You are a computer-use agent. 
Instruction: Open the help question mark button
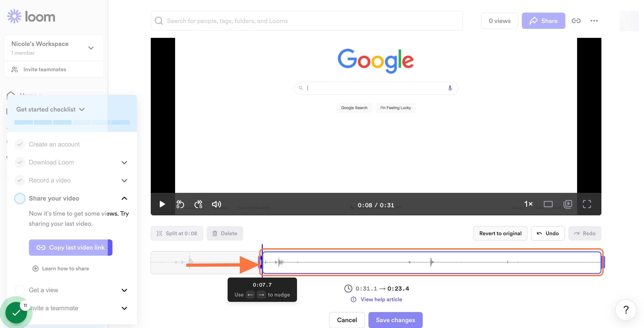626,310
